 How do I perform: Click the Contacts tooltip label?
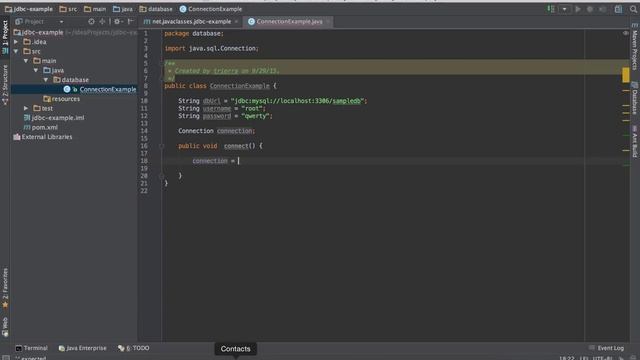pyautogui.click(x=236, y=349)
